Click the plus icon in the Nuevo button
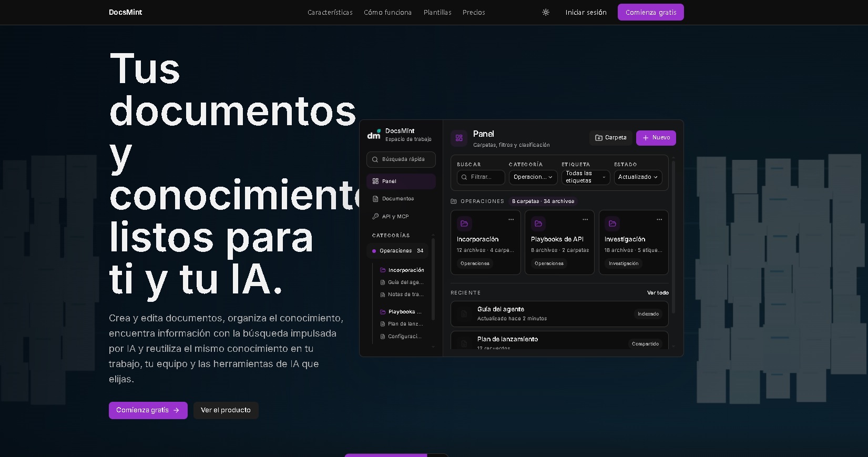 tap(646, 138)
